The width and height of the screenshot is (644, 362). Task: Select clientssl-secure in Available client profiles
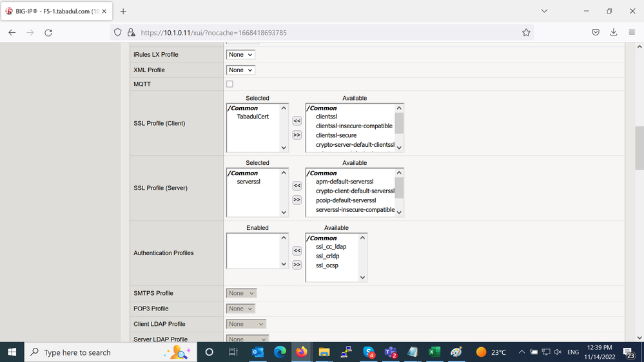tap(336, 136)
